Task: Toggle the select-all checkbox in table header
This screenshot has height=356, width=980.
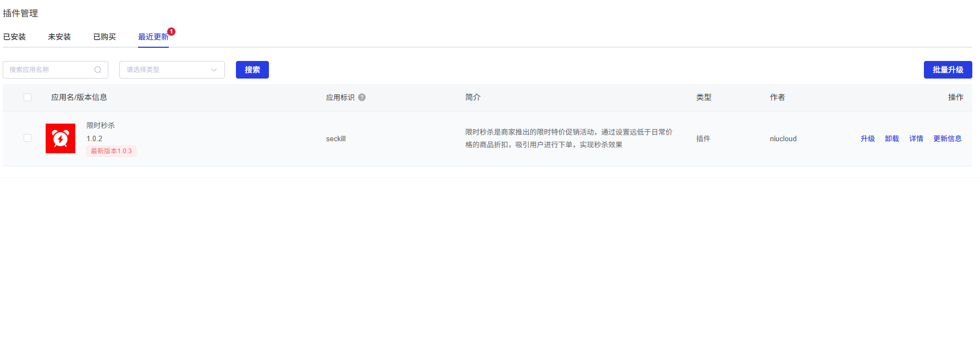Action: 27,97
